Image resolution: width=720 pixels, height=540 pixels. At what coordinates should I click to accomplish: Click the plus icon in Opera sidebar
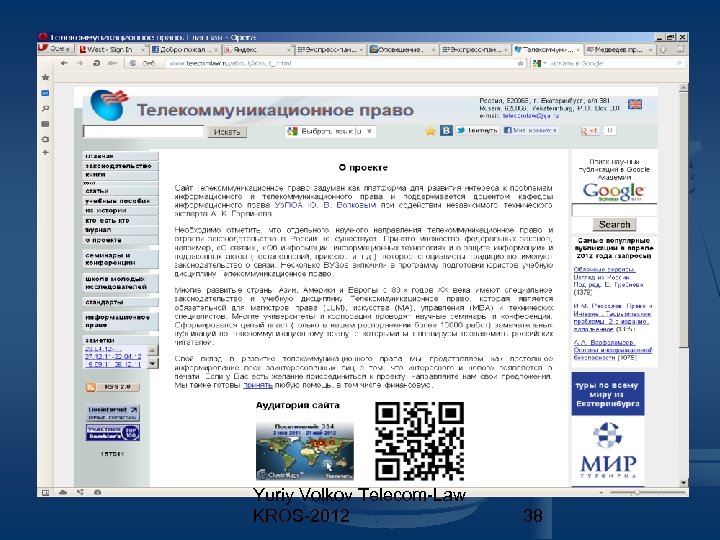pos(45,152)
